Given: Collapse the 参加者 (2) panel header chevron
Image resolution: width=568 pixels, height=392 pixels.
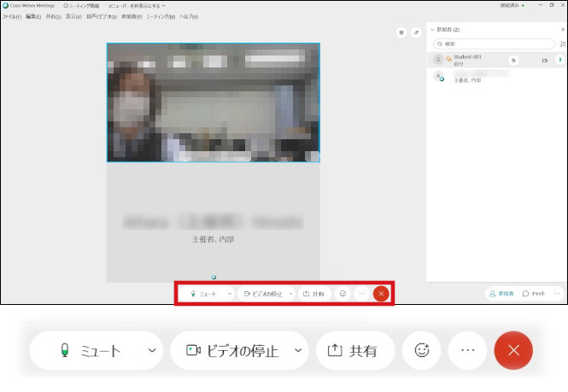Looking at the screenshot, I should tap(432, 29).
